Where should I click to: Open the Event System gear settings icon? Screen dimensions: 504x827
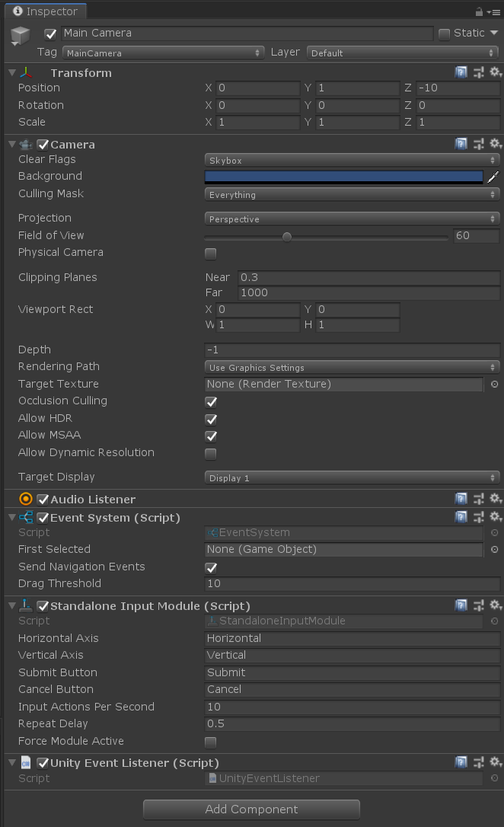click(496, 516)
